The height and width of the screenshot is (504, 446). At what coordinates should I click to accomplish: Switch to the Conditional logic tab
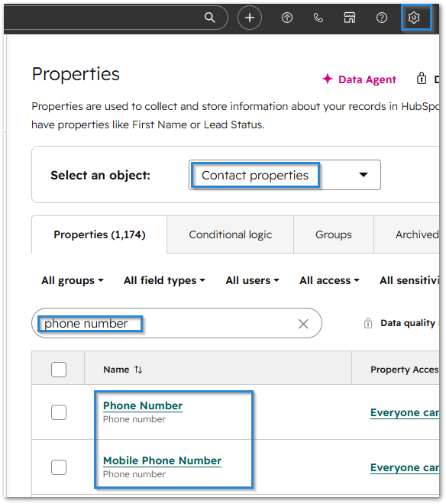coord(230,234)
